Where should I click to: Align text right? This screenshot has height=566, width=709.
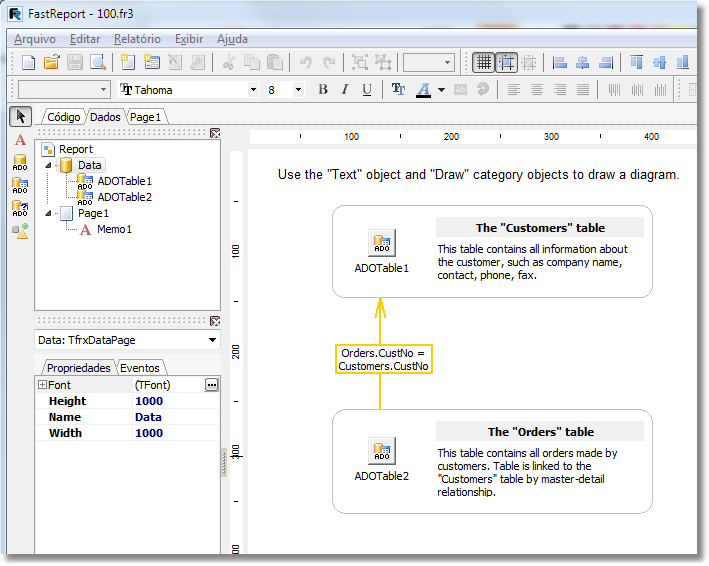pyautogui.click(x=560, y=90)
